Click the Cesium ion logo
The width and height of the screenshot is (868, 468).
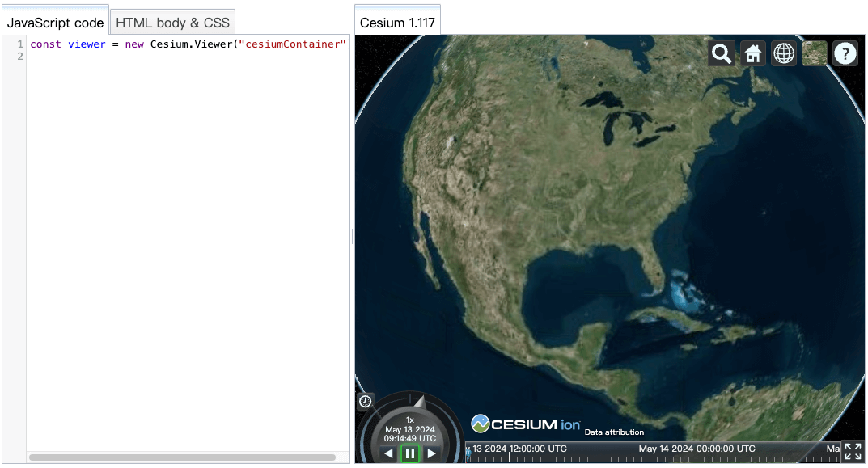pyautogui.click(x=521, y=423)
